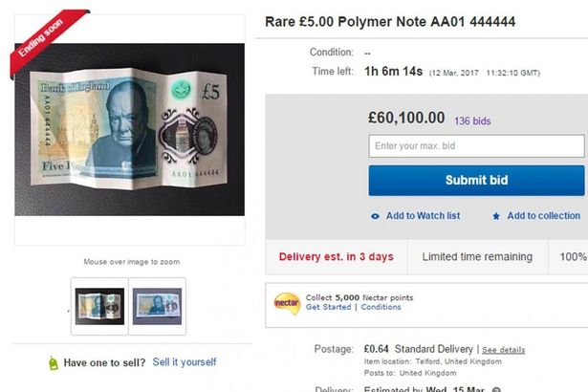This screenshot has width=588, height=392.
Task: Open the 136 bids history link
Action: [472, 121]
